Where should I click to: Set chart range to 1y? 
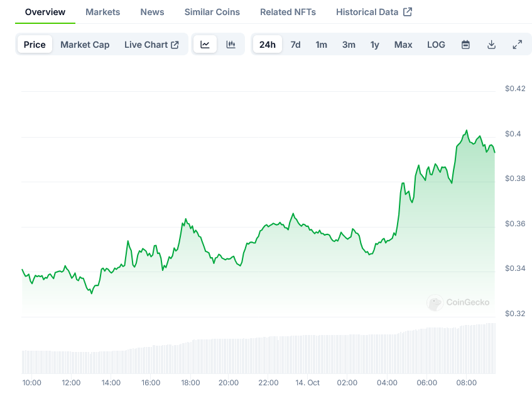pos(374,45)
